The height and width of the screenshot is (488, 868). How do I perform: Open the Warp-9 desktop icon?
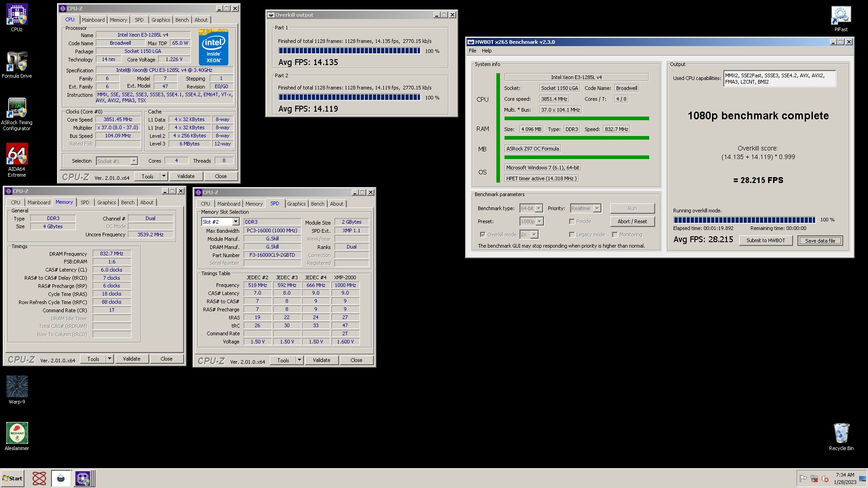[x=17, y=390]
